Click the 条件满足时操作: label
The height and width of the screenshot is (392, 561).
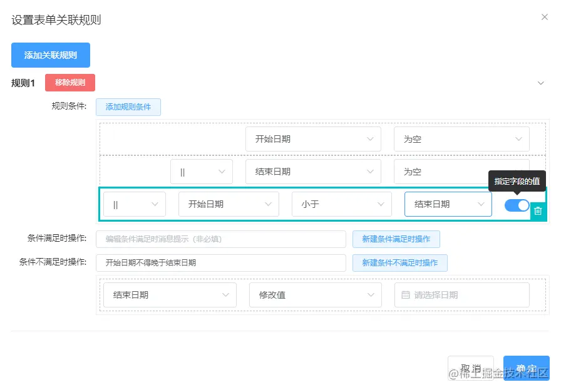click(57, 238)
